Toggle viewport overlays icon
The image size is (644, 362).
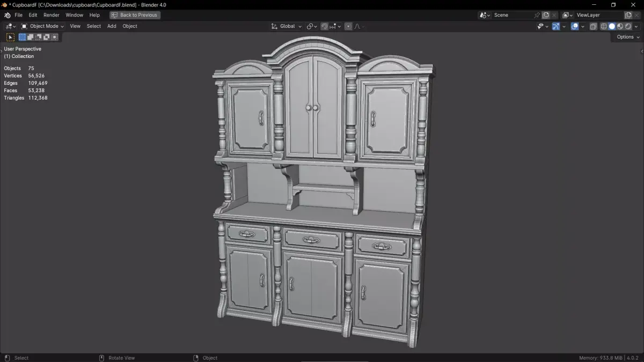(x=575, y=26)
